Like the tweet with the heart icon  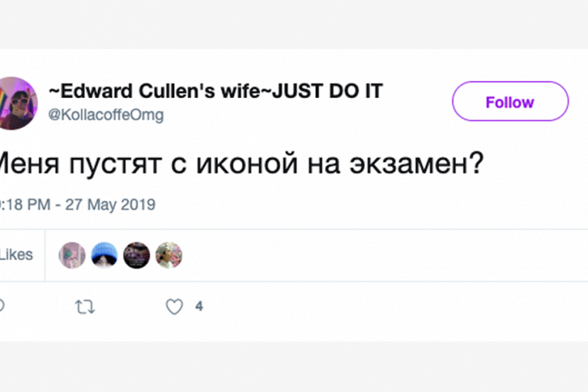(174, 306)
